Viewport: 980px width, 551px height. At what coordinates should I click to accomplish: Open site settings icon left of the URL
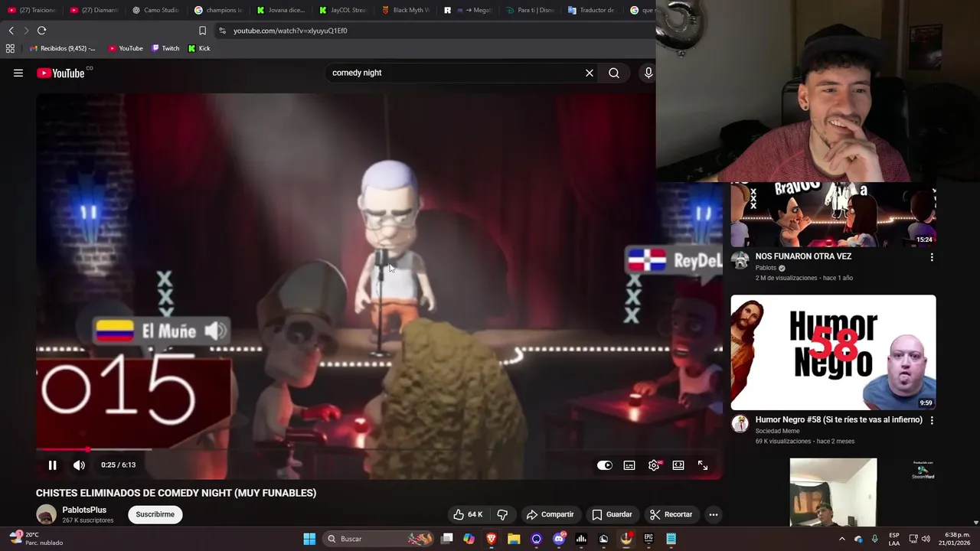222,31
